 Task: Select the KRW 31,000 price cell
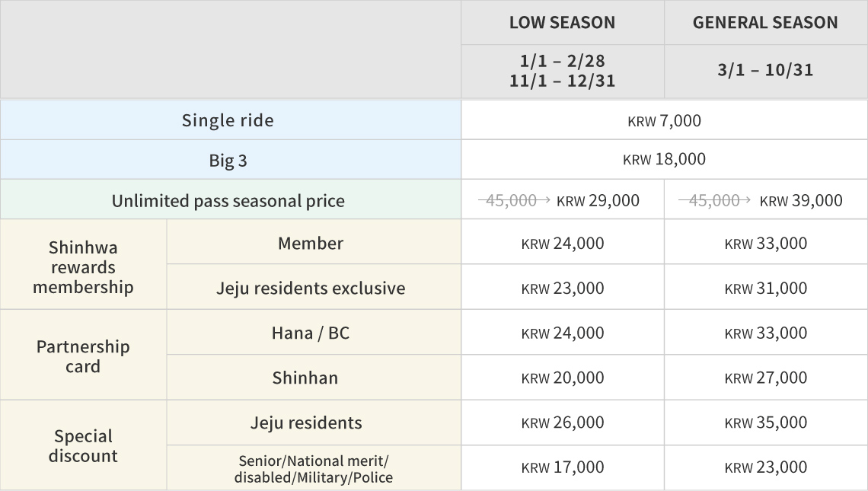(765, 289)
